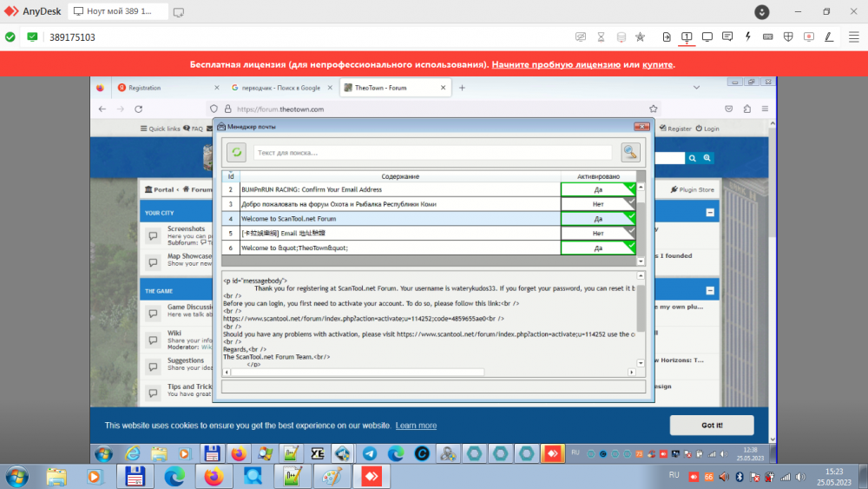Switch to the Registration browser tab
868x489 pixels.
tap(168, 88)
